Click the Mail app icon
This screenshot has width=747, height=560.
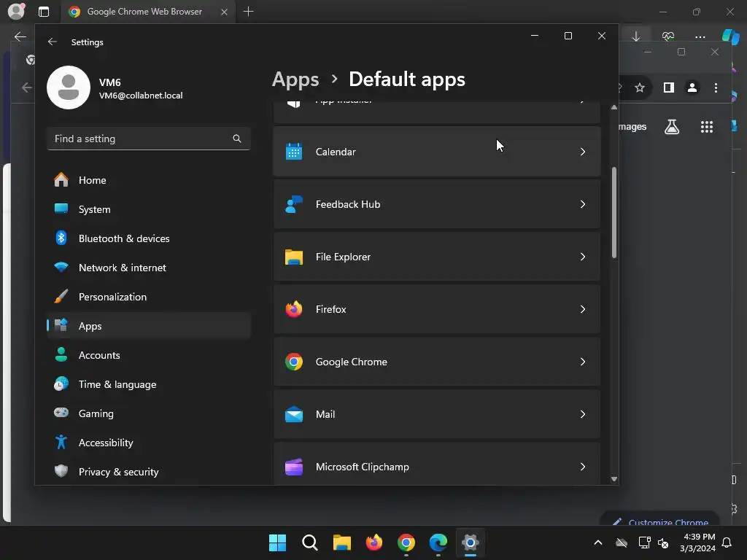(x=294, y=414)
